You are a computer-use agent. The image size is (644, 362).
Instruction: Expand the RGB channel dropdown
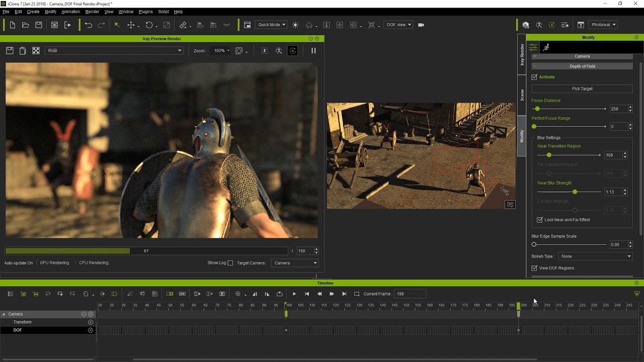[x=115, y=50]
